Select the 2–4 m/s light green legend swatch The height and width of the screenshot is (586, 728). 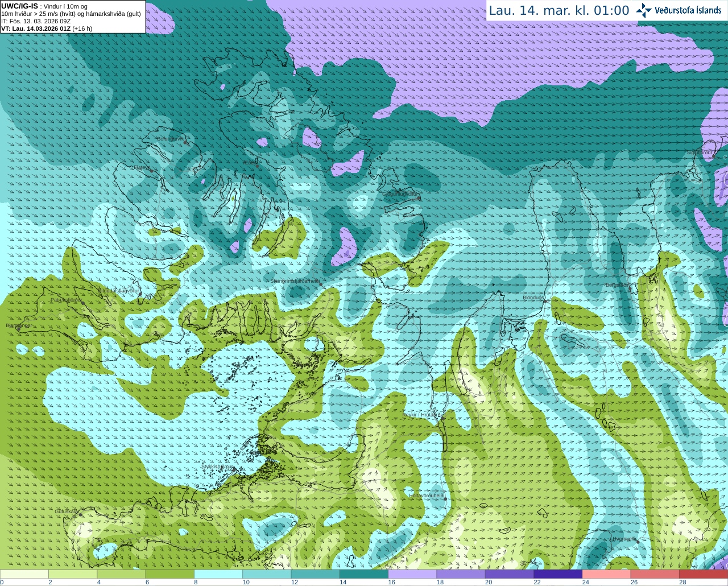pos(73,574)
